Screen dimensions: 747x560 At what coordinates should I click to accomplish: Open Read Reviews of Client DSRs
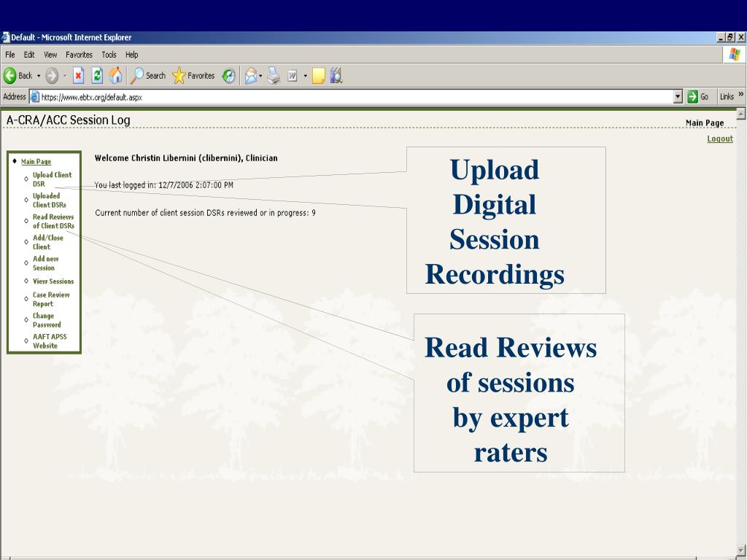[x=53, y=221]
